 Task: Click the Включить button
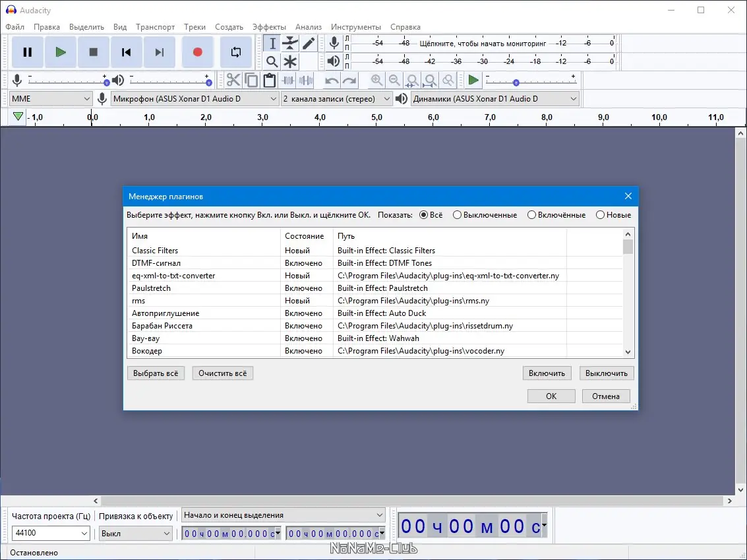(x=547, y=373)
